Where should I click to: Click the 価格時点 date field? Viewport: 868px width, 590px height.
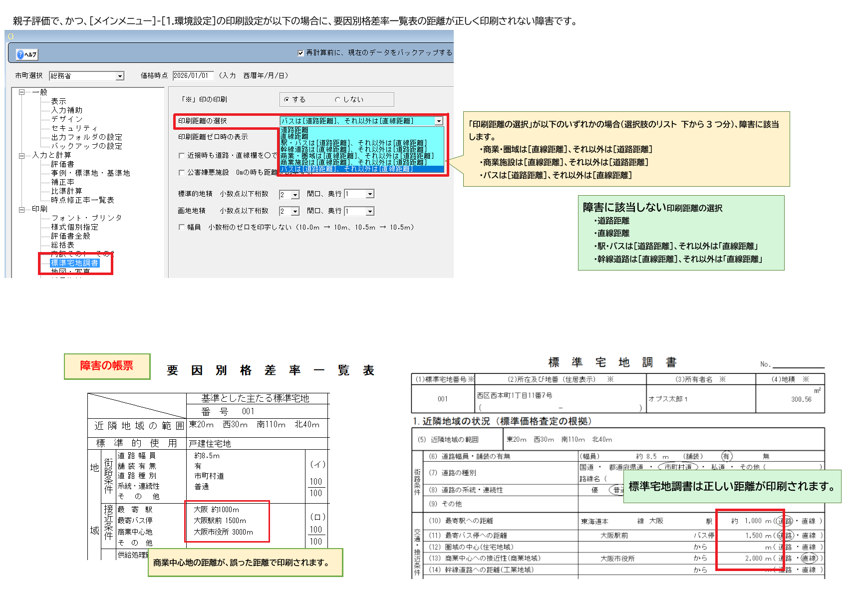[193, 76]
